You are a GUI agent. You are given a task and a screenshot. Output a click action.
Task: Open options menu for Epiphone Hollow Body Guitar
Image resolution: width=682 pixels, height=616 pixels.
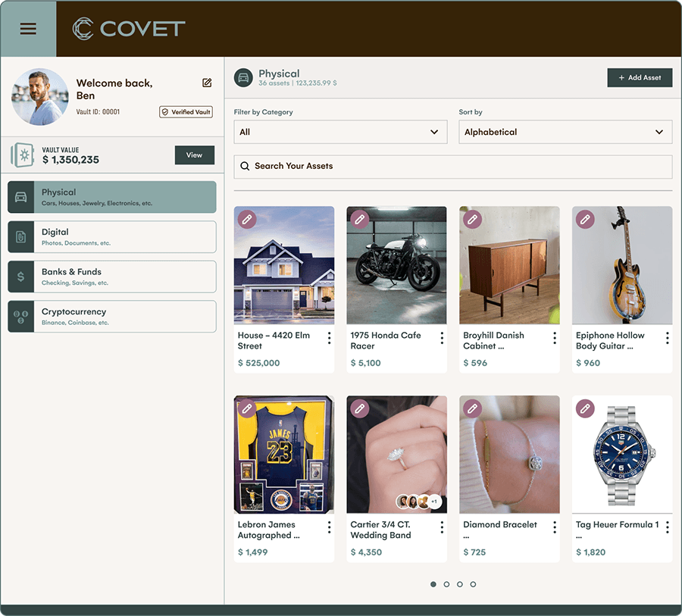pyautogui.click(x=667, y=338)
